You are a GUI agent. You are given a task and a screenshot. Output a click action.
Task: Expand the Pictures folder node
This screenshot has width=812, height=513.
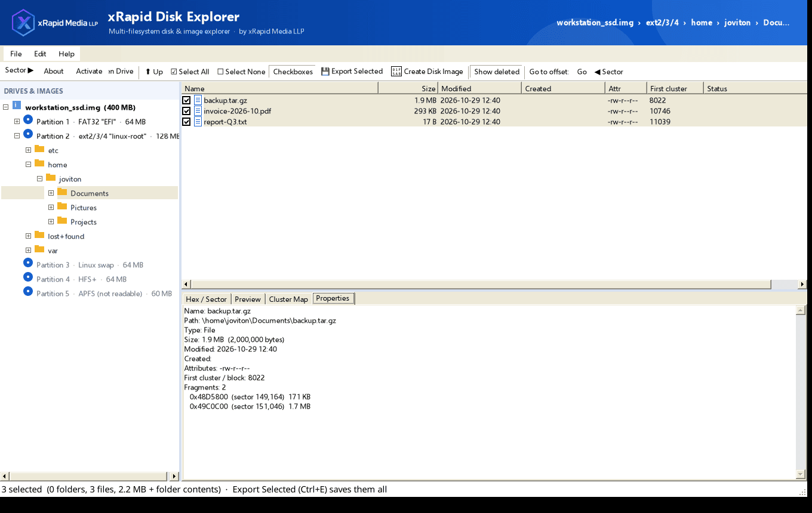pos(51,208)
